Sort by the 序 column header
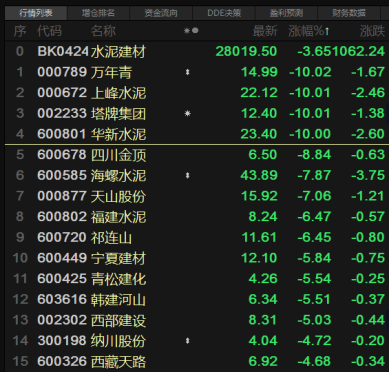390x373 pixels. pos(20,31)
